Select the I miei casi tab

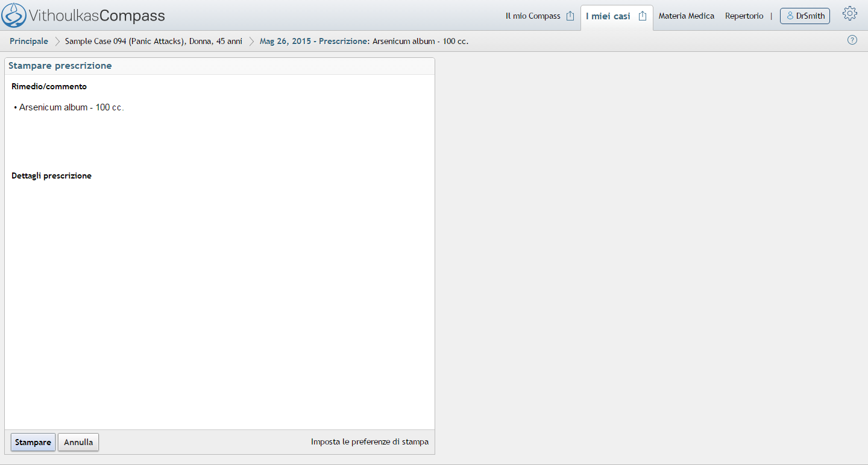click(608, 16)
